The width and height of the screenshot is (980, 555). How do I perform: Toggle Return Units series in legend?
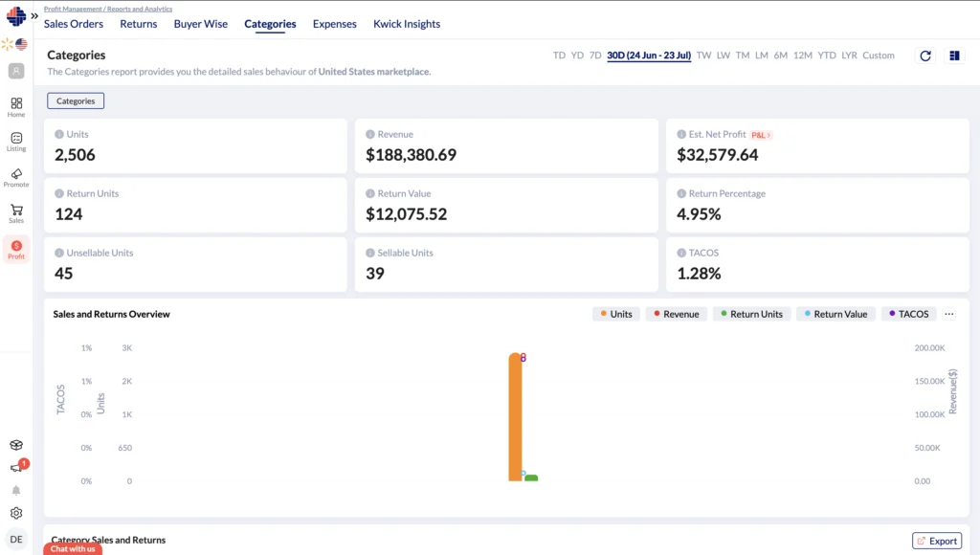[x=751, y=314]
